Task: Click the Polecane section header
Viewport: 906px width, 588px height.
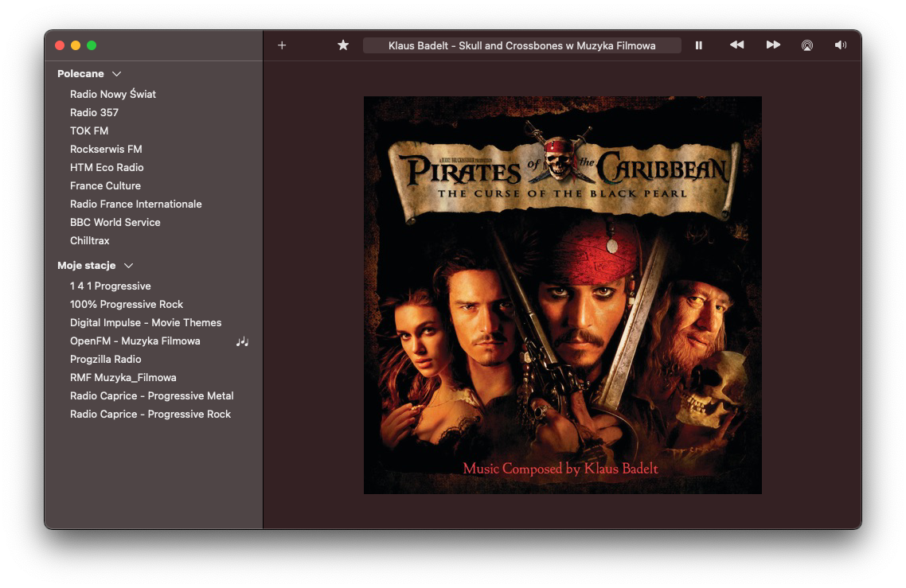Action: pos(80,74)
